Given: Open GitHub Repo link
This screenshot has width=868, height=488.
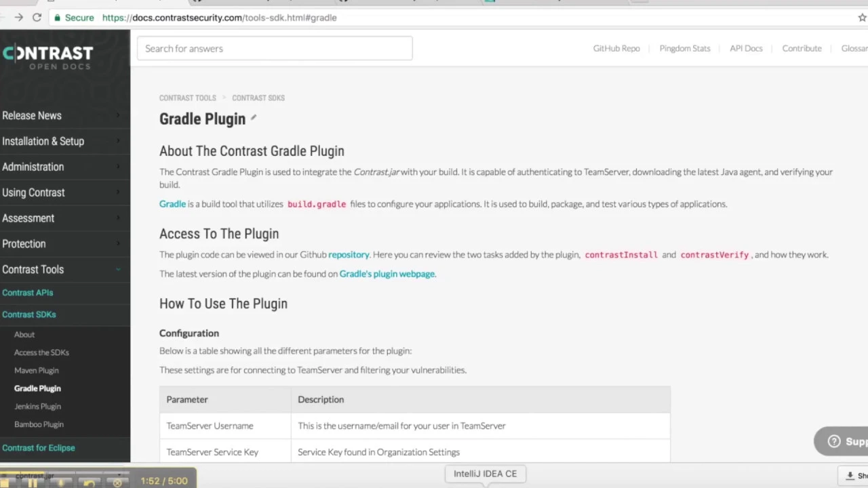Looking at the screenshot, I should tap(616, 48).
